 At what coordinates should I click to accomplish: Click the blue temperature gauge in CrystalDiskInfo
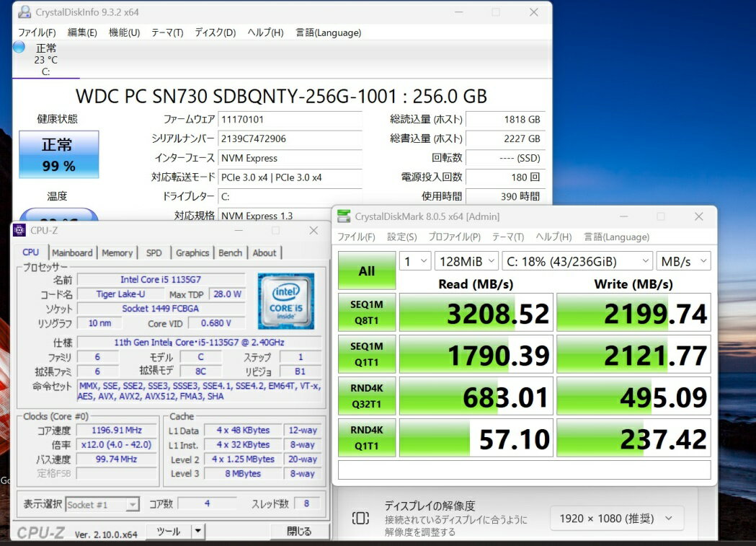[x=59, y=215]
